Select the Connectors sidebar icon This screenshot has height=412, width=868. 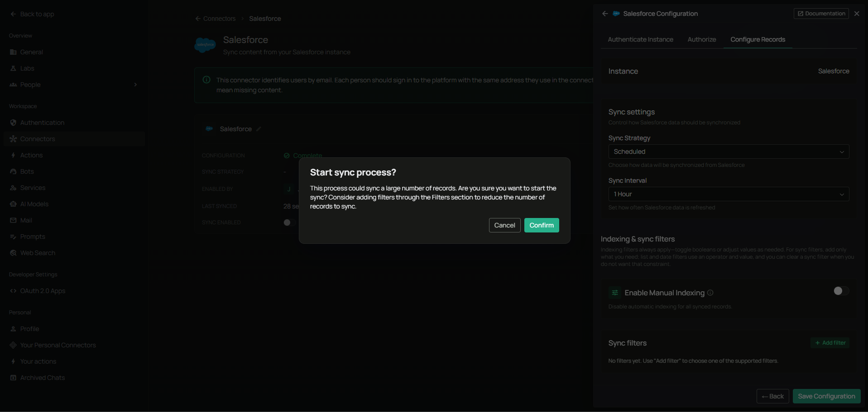tap(13, 139)
